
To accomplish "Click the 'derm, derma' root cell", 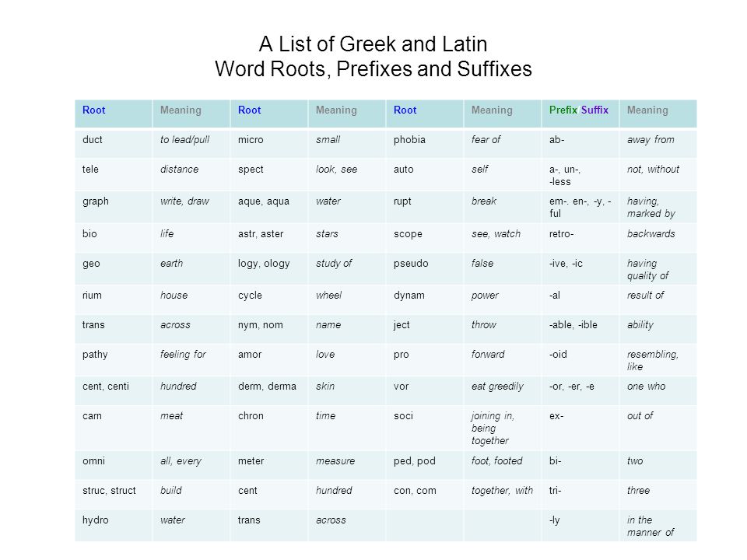I will click(268, 390).
